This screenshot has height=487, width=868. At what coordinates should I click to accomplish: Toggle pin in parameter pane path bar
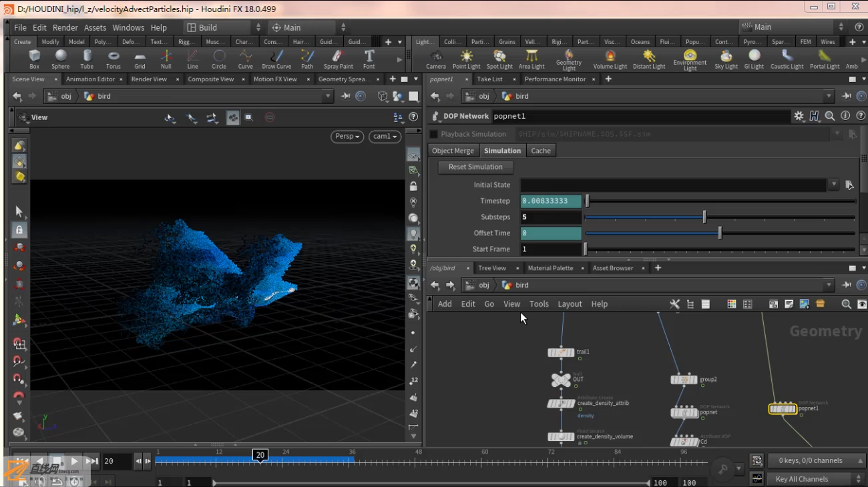[847, 96]
